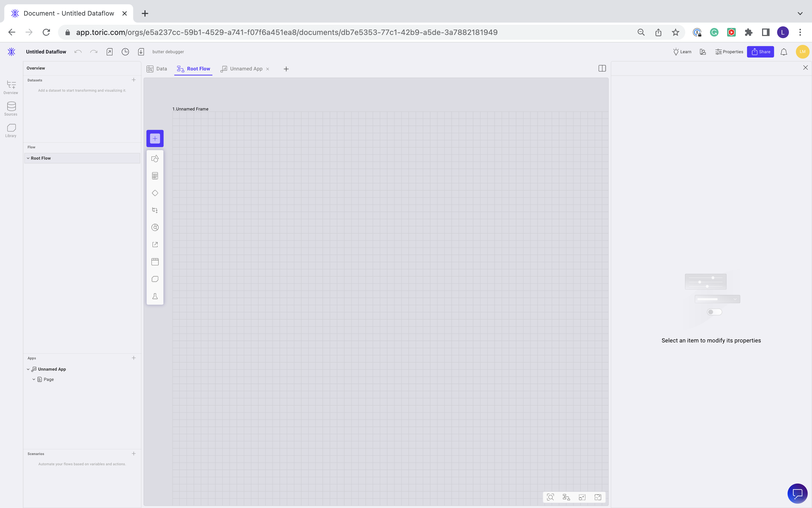Select the diamond node tool
The height and width of the screenshot is (508, 812).
(155, 193)
